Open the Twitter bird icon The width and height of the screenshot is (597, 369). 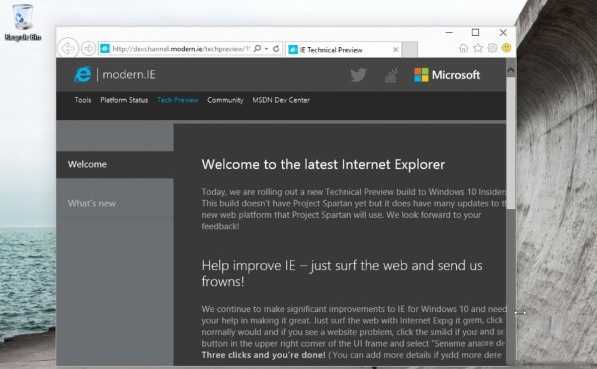point(358,75)
